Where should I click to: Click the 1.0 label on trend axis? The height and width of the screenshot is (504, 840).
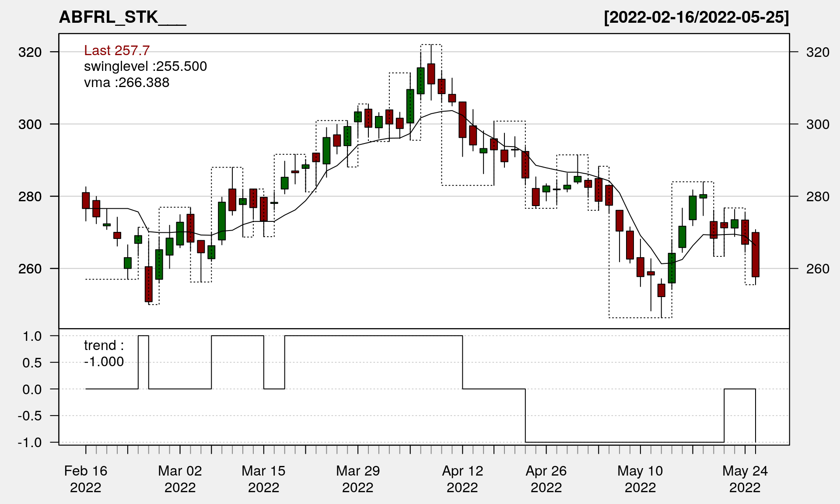point(32,336)
